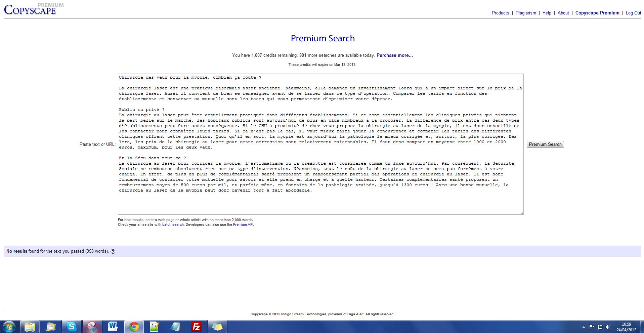The image size is (644, 333).
Task: Go to the Plagiarism page
Action: pos(526,13)
